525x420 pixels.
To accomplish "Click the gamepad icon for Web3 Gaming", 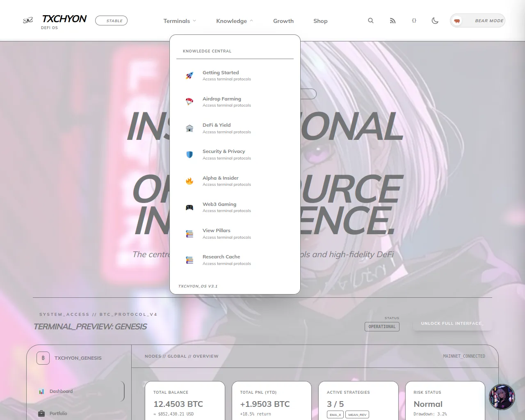I will [189, 207].
